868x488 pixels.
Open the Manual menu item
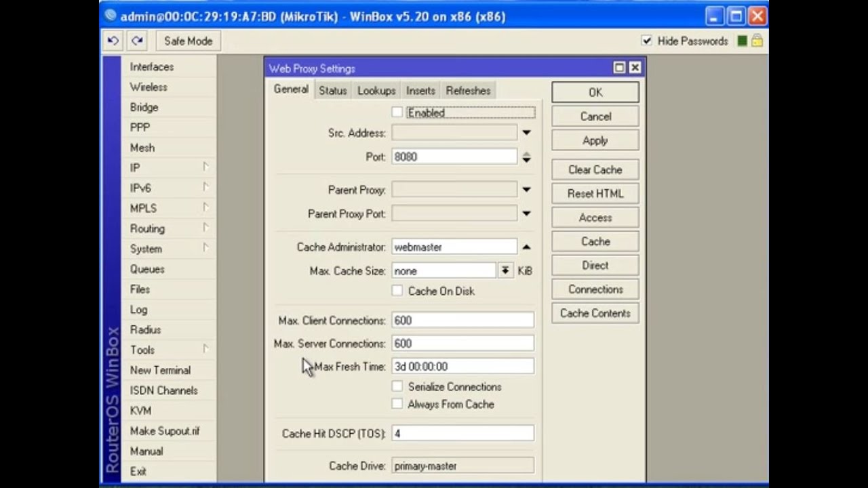[146, 451]
